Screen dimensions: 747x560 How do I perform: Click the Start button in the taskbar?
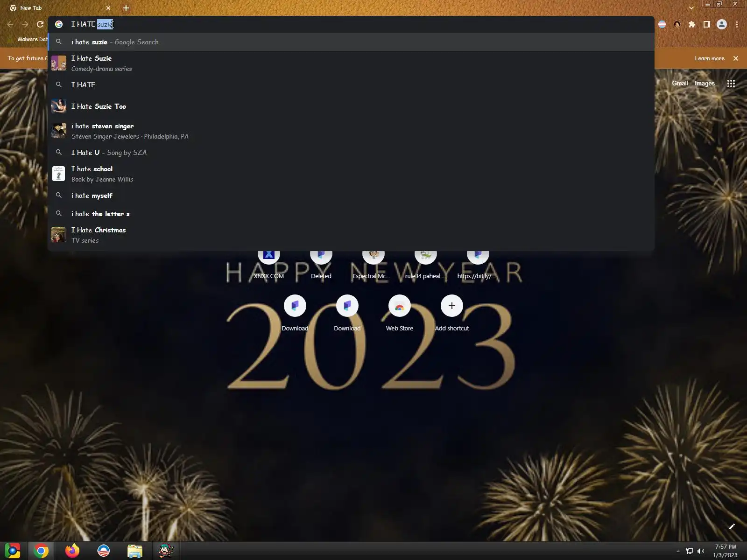(13, 551)
